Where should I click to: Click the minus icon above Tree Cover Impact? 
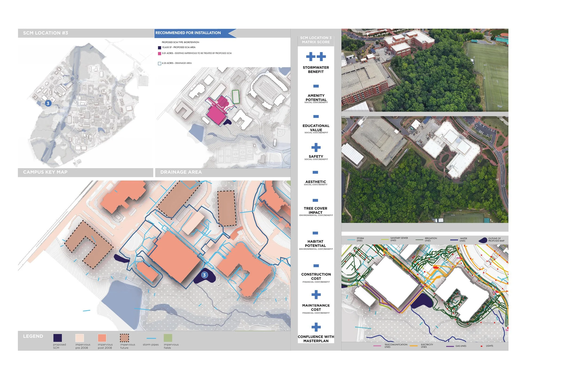point(315,200)
